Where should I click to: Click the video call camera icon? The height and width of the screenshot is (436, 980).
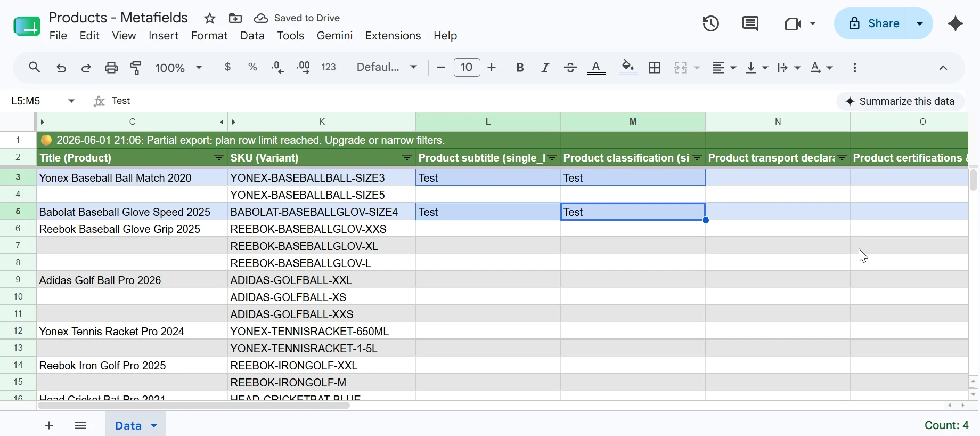pos(793,23)
